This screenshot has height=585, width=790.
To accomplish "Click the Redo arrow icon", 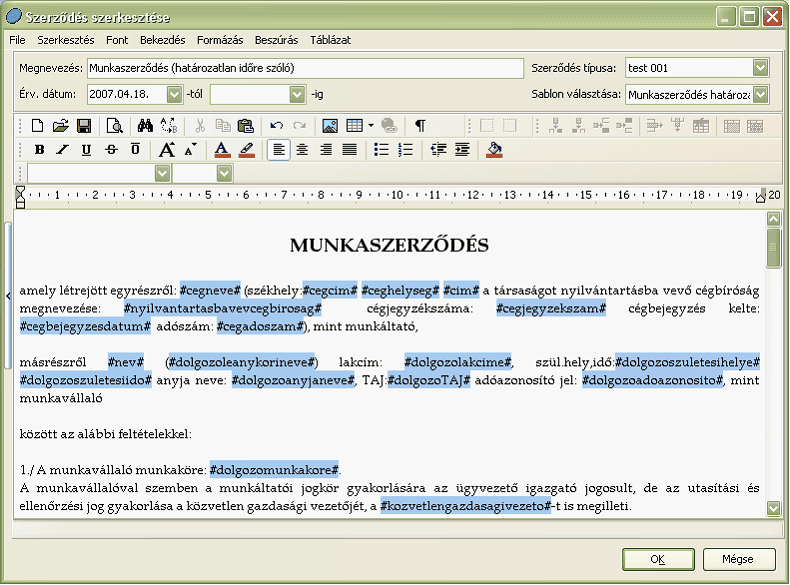I will [300, 125].
